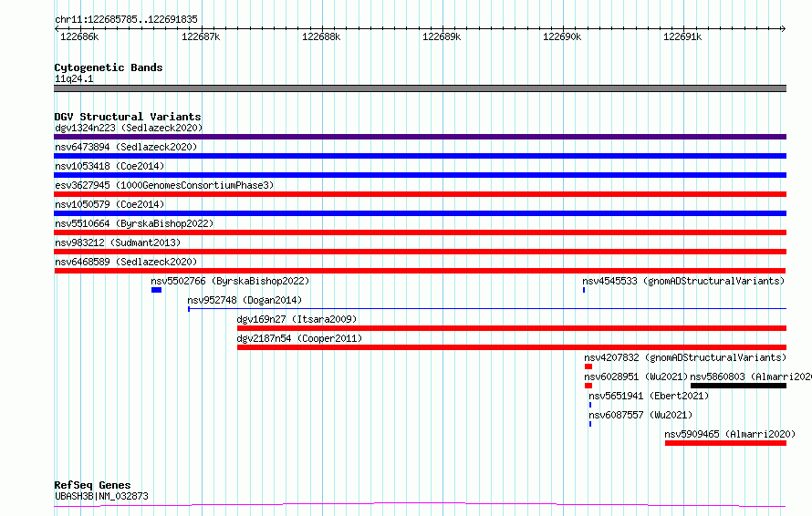Click the red bar under dgv169n27
812x516 pixels.
tap(512, 328)
